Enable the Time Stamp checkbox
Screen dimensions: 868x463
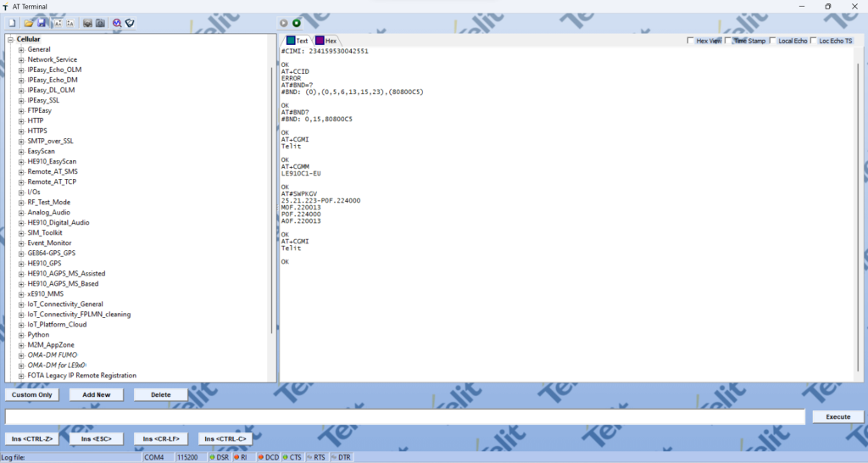(x=728, y=41)
